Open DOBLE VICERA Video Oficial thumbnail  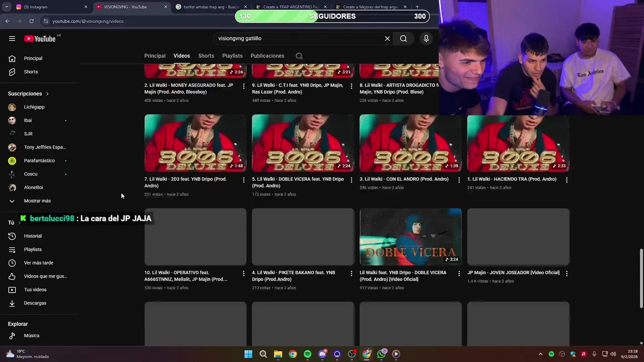pyautogui.click(x=411, y=237)
